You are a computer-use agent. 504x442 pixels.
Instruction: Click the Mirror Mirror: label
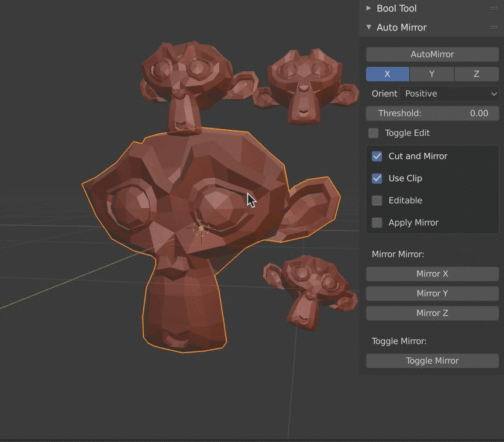click(x=398, y=254)
